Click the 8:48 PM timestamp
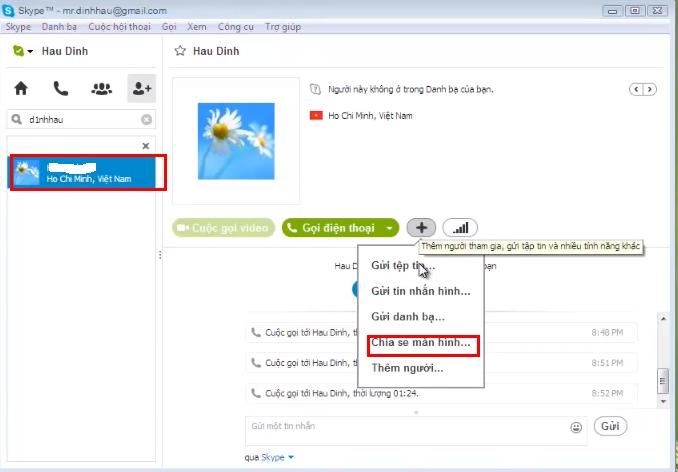This screenshot has width=678, height=472. tap(608, 332)
